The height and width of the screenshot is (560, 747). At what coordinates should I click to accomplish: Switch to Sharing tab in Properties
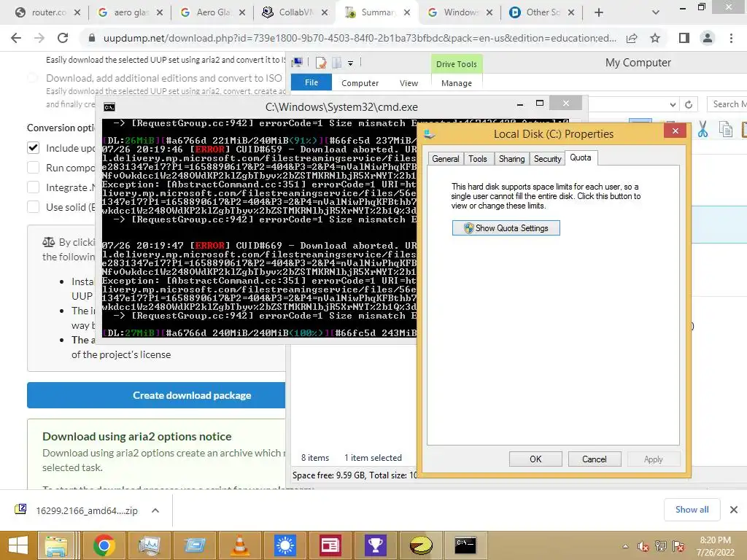pos(511,158)
